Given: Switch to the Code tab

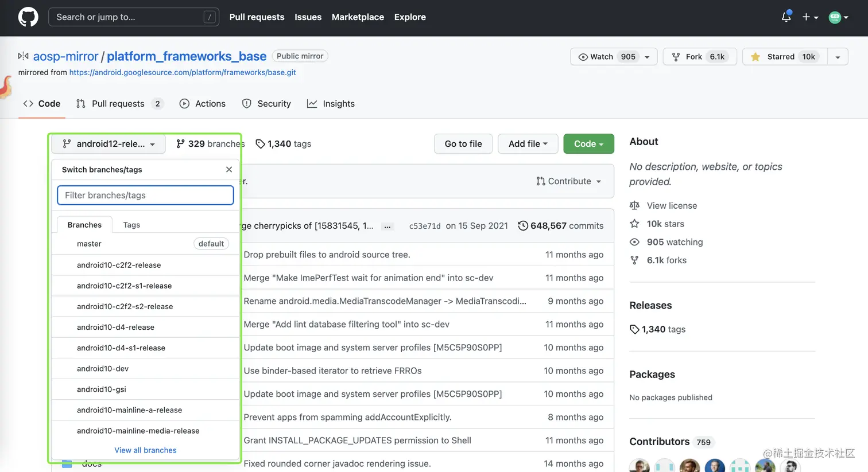Looking at the screenshot, I should point(42,104).
